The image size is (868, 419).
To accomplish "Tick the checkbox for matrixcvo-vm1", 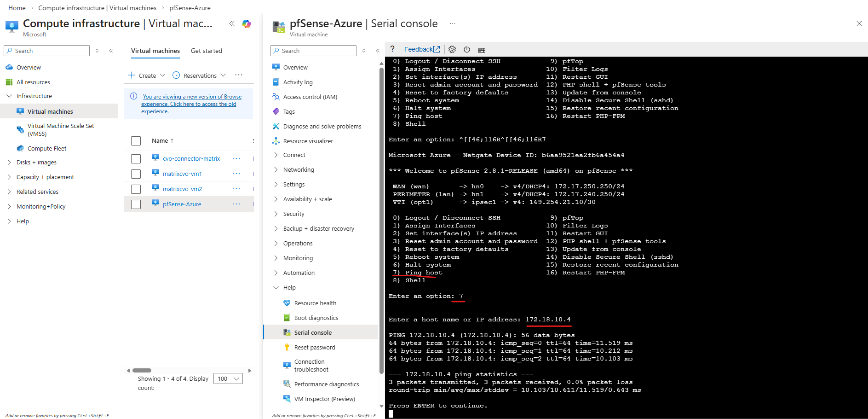I will click(136, 174).
